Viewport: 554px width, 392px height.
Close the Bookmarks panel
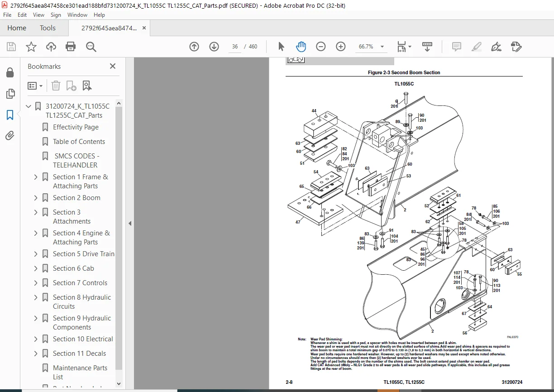(x=113, y=66)
